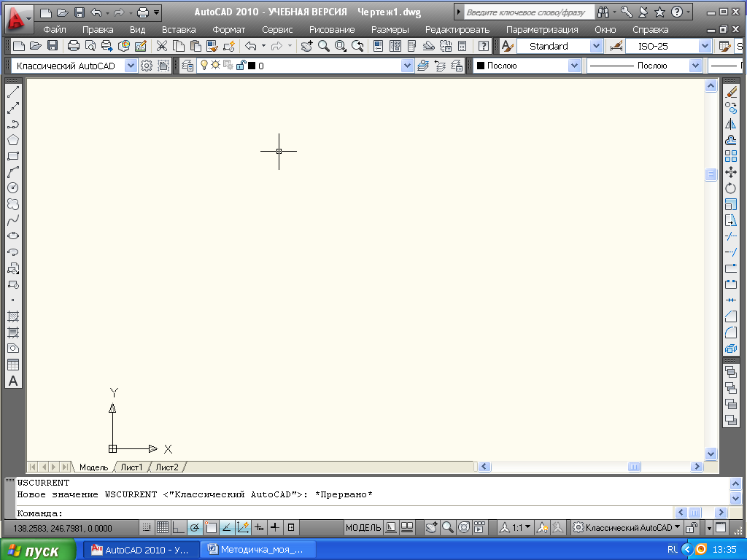Image resolution: width=747 pixels, height=560 pixels.
Task: Click the Windows пуск Start button
Action: click(38, 550)
